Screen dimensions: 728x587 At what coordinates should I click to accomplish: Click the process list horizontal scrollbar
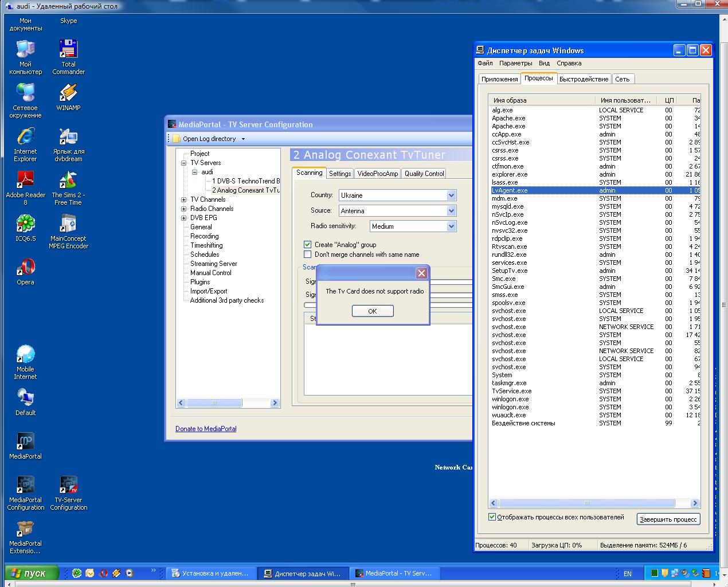click(594, 503)
